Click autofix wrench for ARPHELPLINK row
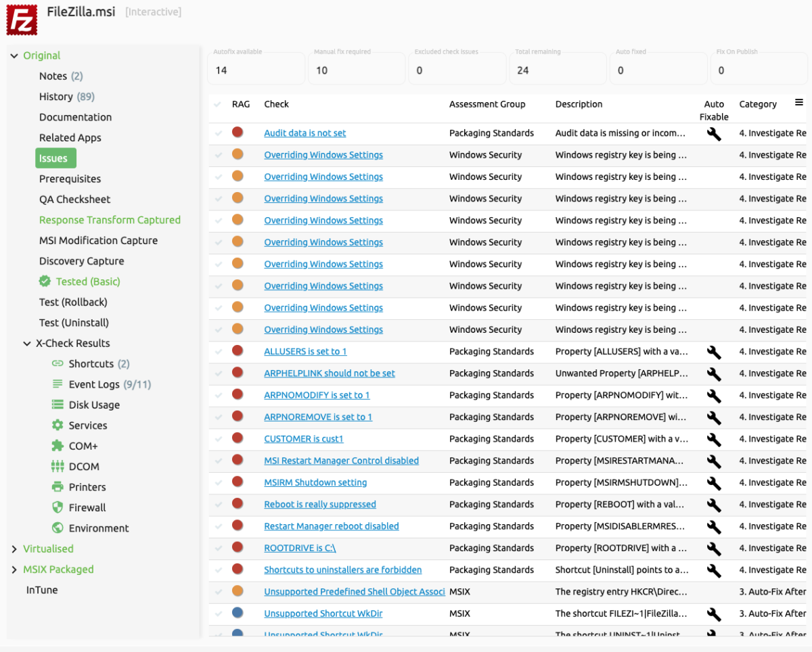812x652 pixels. (x=714, y=373)
